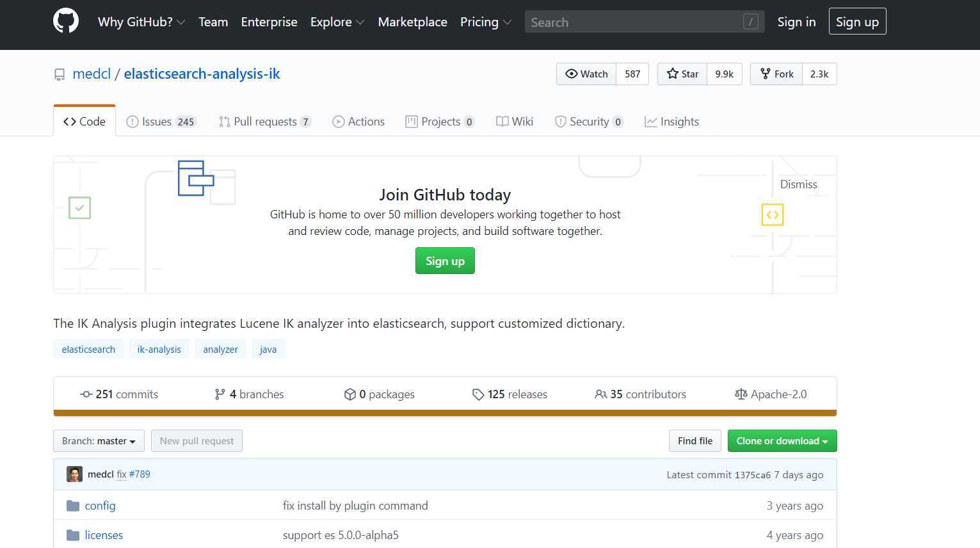Select the analyzer topic tag

[x=220, y=349]
